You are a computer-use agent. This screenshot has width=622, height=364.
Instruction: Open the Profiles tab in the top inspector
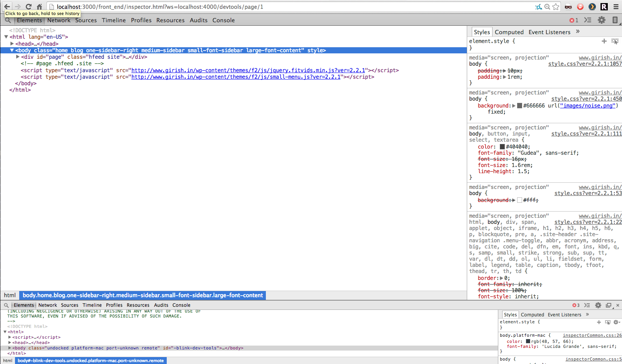click(x=141, y=20)
